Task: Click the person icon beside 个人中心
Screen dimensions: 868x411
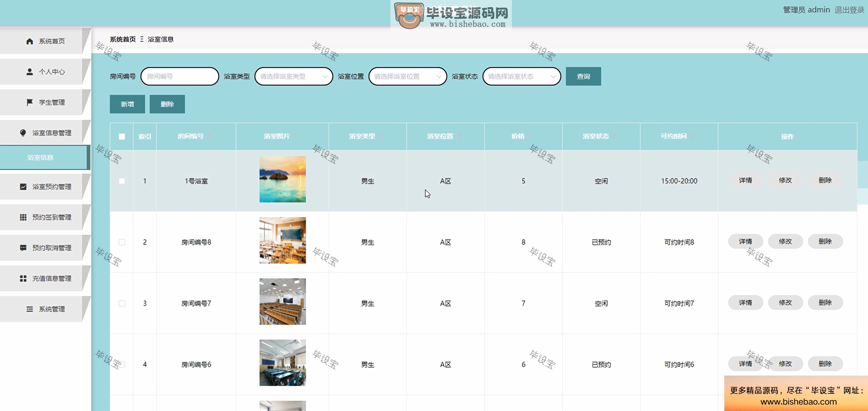Action: coord(30,72)
